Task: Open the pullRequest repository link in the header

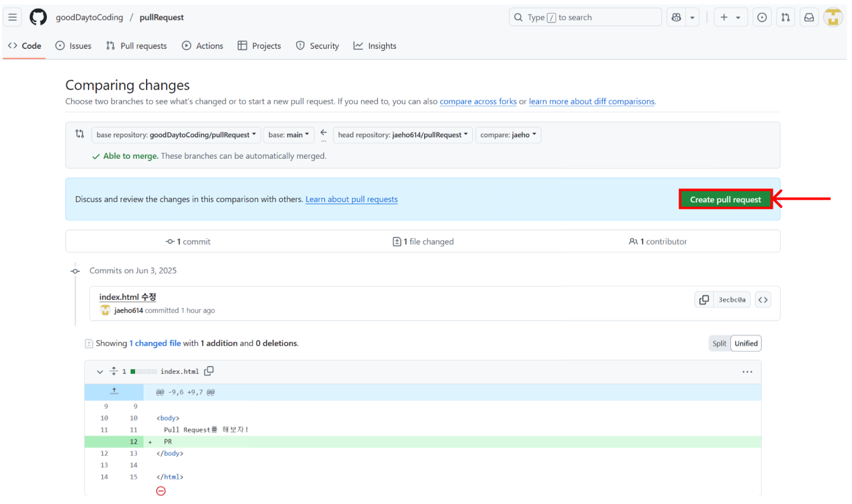Action: 161,17
